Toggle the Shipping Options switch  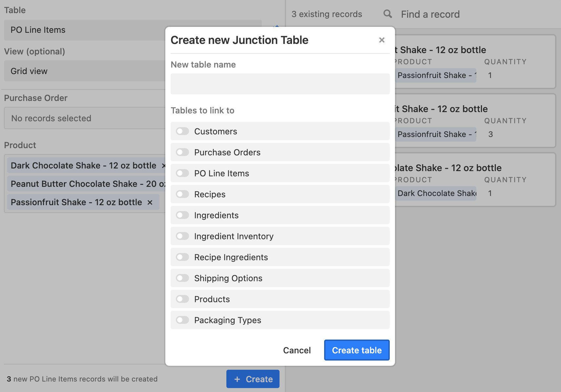(182, 278)
